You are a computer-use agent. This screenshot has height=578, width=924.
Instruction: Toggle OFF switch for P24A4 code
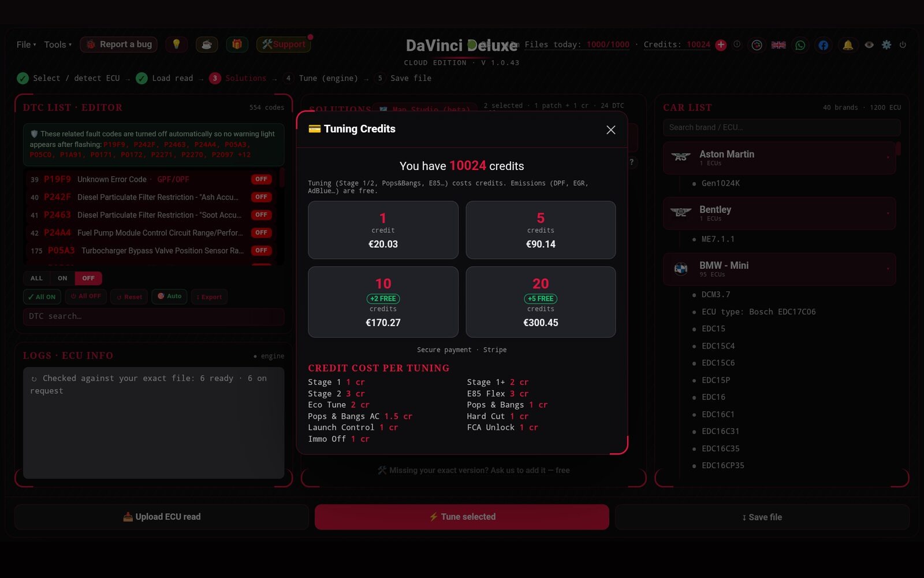coord(261,233)
